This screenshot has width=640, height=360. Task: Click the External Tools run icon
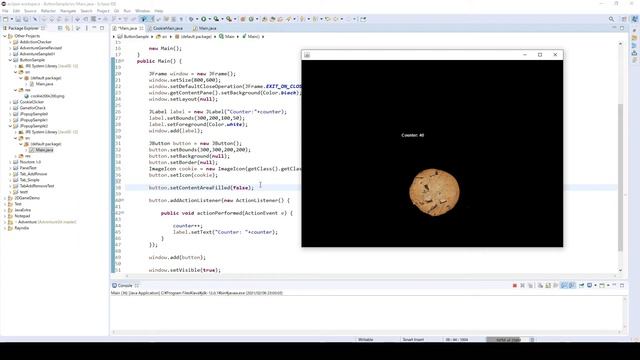(229, 19)
